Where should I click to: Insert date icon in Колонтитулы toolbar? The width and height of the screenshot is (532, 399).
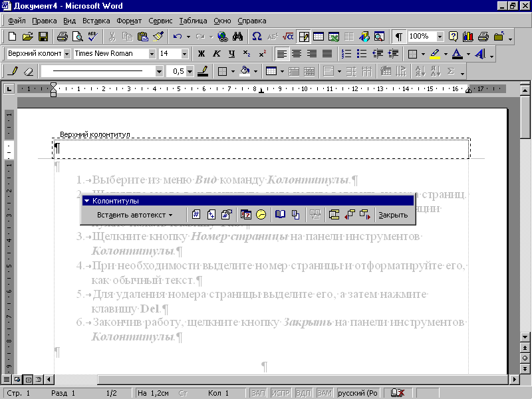tap(245, 214)
